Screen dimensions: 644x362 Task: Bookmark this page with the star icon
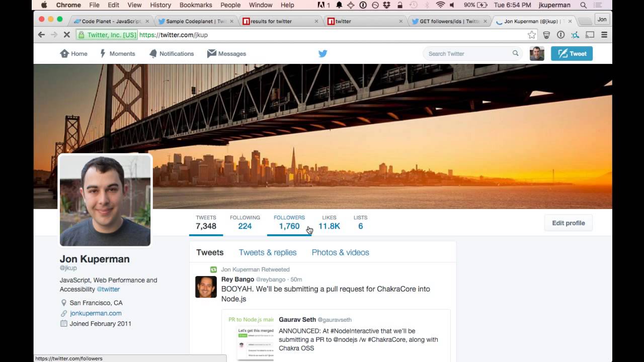(531, 35)
